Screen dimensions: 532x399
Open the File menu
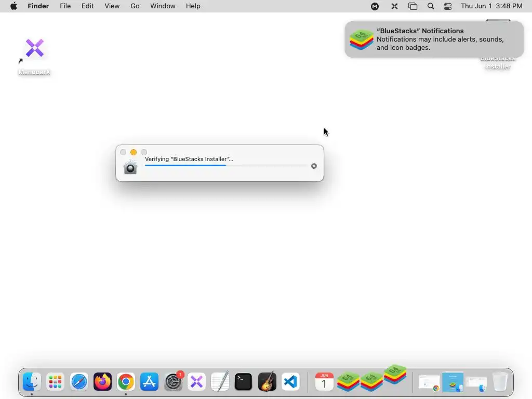(x=65, y=6)
